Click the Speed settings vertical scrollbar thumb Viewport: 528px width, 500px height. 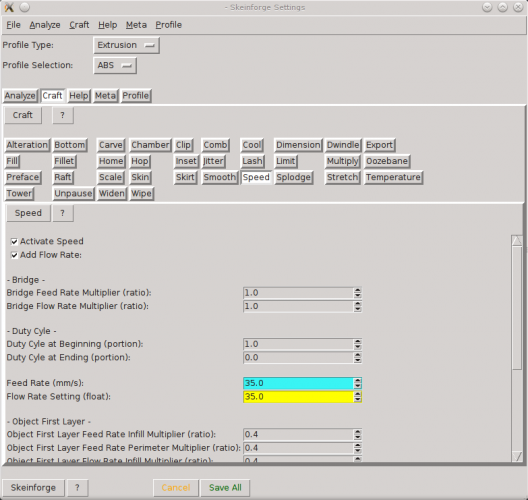click(x=517, y=308)
